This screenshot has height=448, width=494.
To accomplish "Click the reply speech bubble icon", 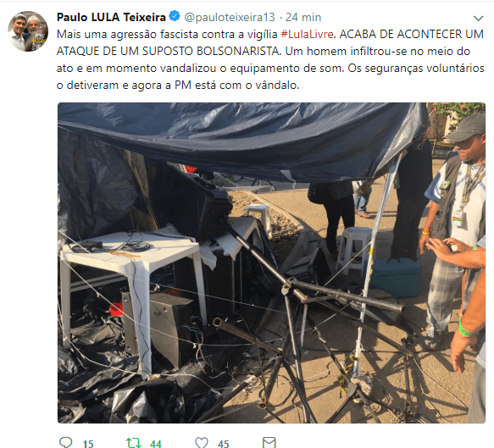I will point(66,442).
